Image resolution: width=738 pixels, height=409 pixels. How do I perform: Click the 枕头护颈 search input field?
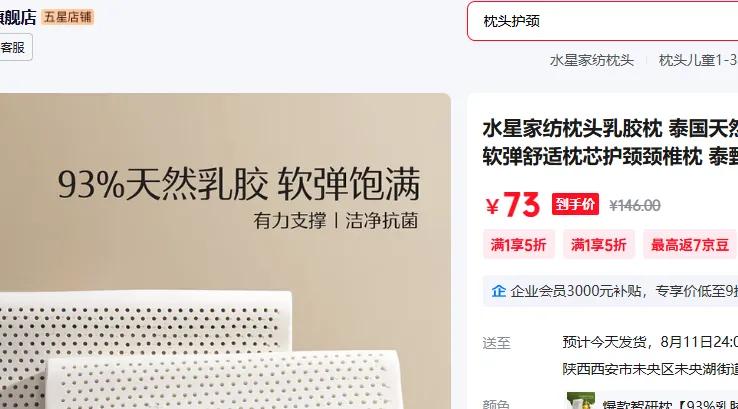pyautogui.click(x=602, y=21)
